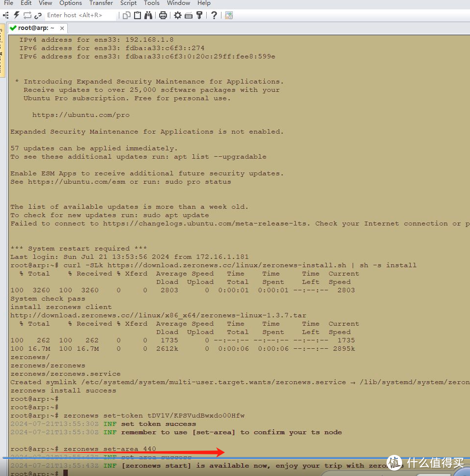Click the 'Last login: Sun Jul 21' line
Viewport: 470px width, 476px height.
(130, 257)
